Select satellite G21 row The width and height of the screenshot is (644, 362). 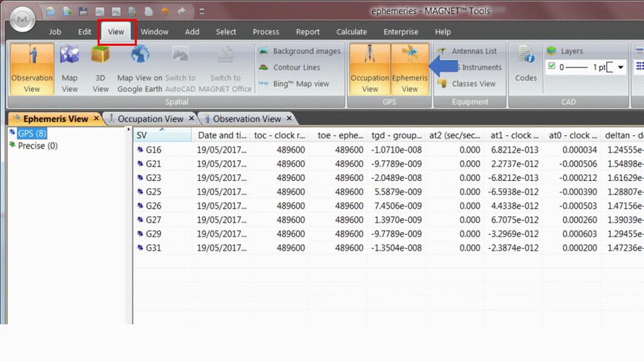point(388,164)
